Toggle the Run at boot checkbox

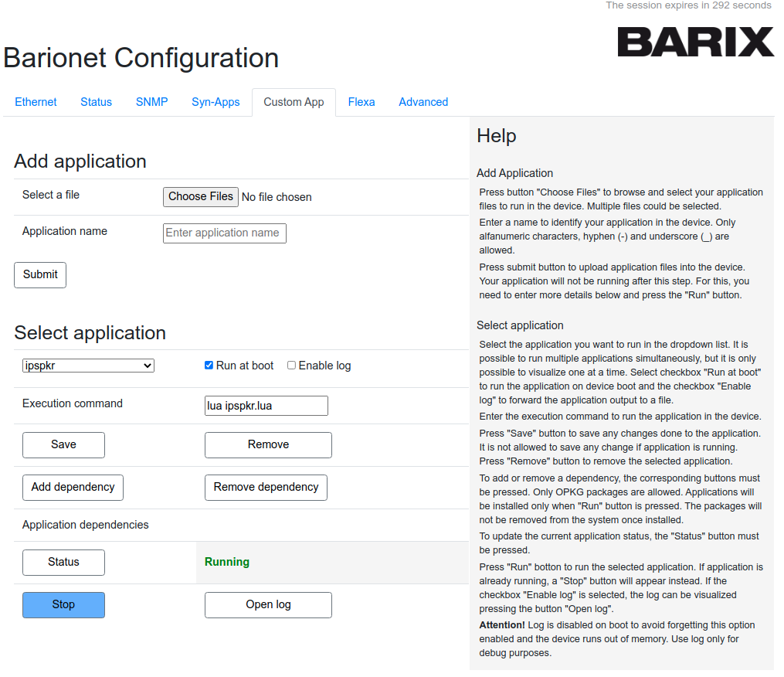[209, 366]
